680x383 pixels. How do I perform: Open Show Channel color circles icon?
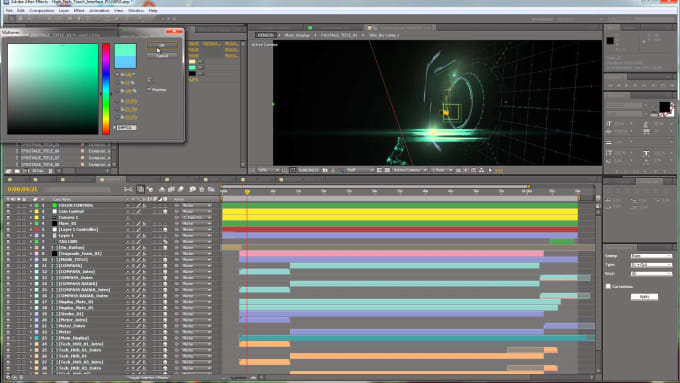pyautogui.click(x=341, y=170)
